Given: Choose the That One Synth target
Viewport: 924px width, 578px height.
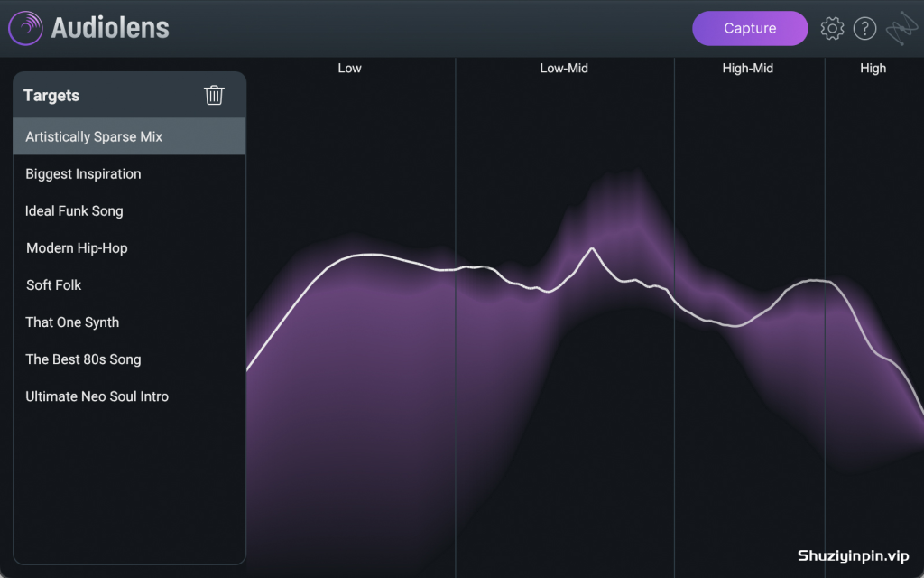Looking at the screenshot, I should [129, 322].
